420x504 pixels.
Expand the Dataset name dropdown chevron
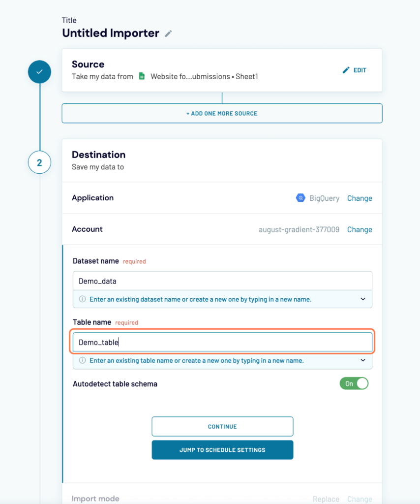pos(363,299)
